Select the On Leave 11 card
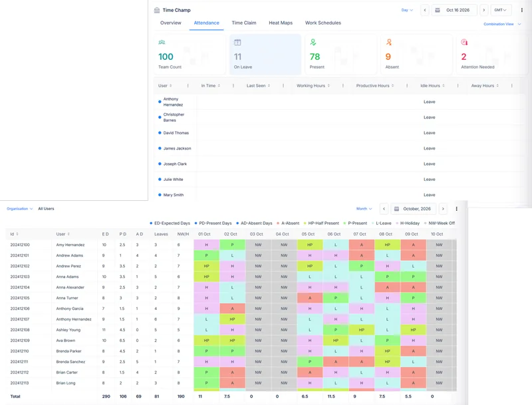Screen dimensions: 532x405 click(x=265, y=55)
